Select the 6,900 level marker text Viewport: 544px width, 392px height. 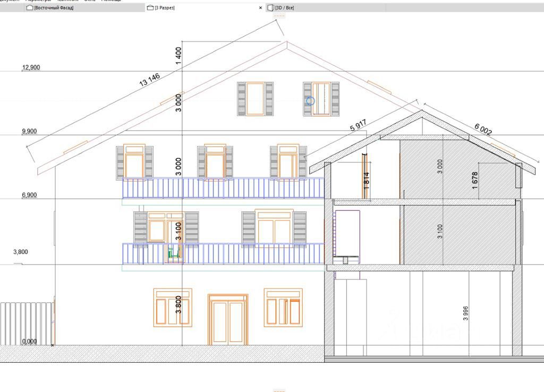(29, 195)
